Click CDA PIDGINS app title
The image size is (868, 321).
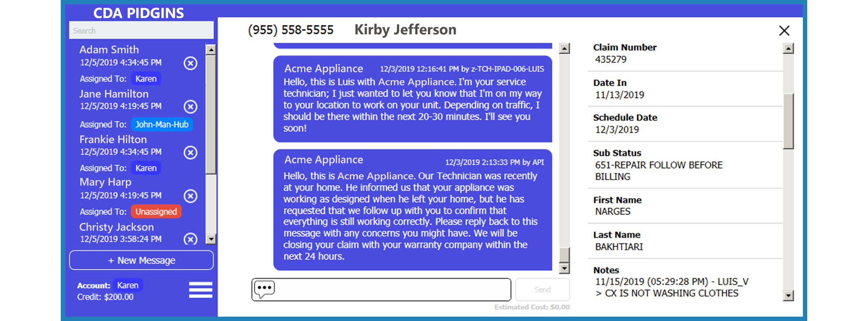point(139,13)
